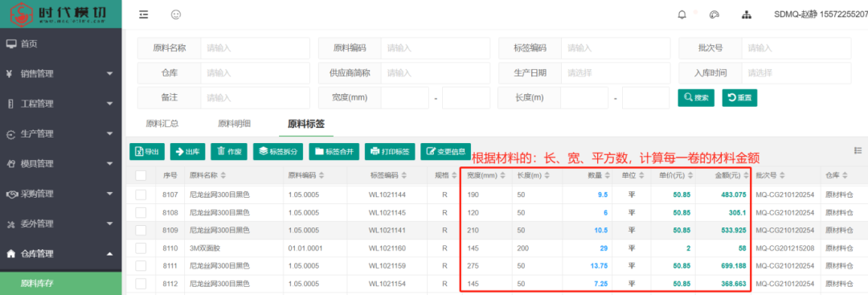Sort by 宽度(mm) column
The image size is (868, 295).
(x=502, y=175)
